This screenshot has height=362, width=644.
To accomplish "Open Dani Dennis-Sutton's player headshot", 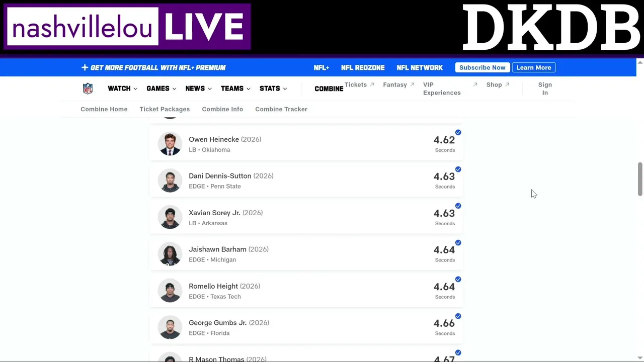I will click(170, 180).
